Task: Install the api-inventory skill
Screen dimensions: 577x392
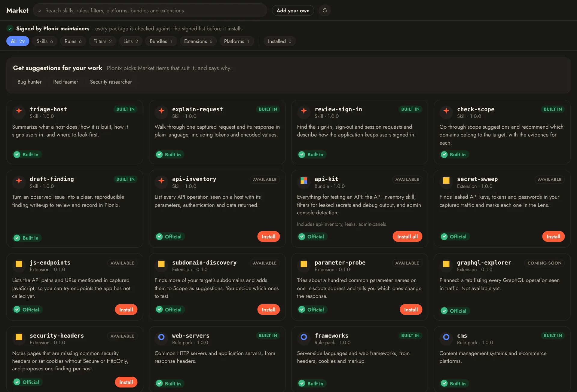Action: point(268,237)
